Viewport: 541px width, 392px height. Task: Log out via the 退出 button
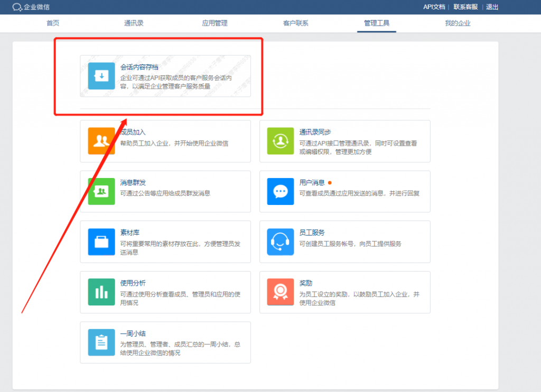click(x=492, y=7)
